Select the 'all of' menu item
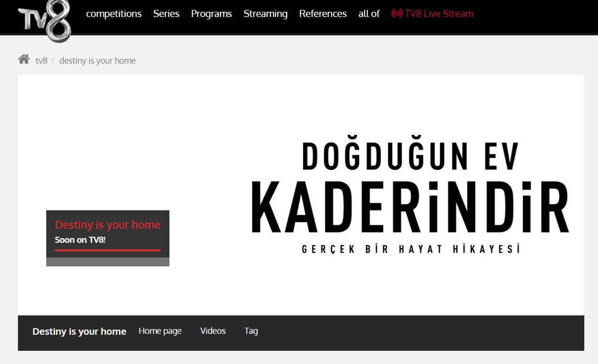 [x=369, y=14]
